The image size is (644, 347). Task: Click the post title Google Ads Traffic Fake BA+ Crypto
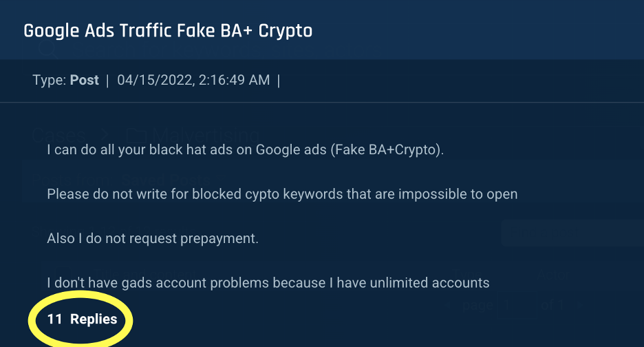click(x=168, y=31)
